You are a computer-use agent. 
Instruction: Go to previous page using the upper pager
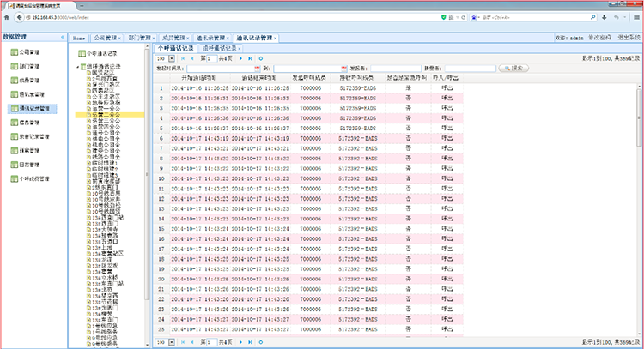click(191, 58)
